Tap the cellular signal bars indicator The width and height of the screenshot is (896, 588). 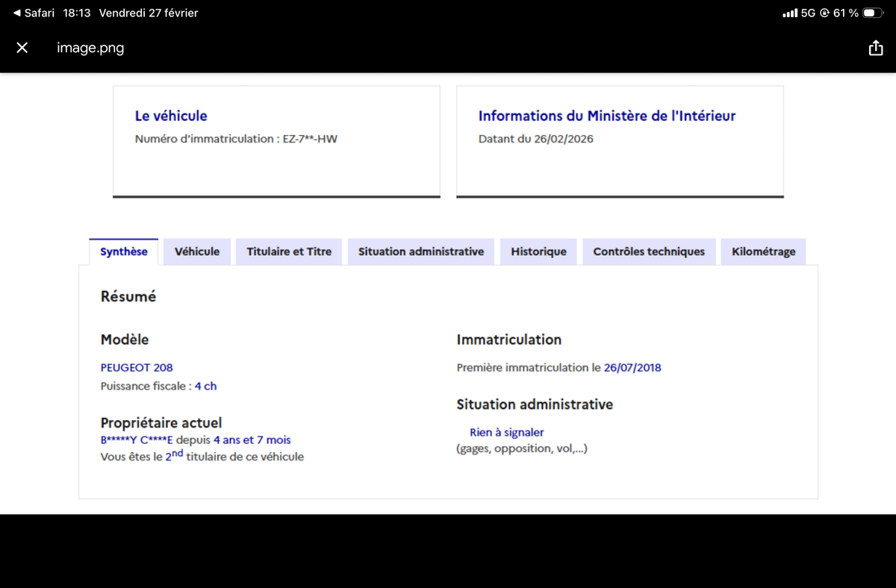[789, 13]
